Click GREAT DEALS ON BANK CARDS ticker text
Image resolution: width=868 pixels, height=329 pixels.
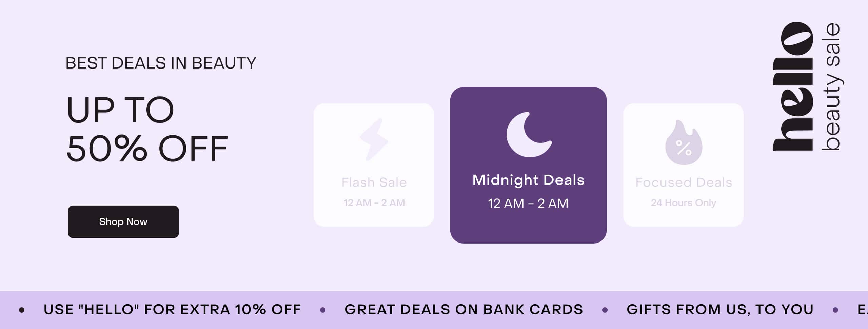tap(463, 309)
